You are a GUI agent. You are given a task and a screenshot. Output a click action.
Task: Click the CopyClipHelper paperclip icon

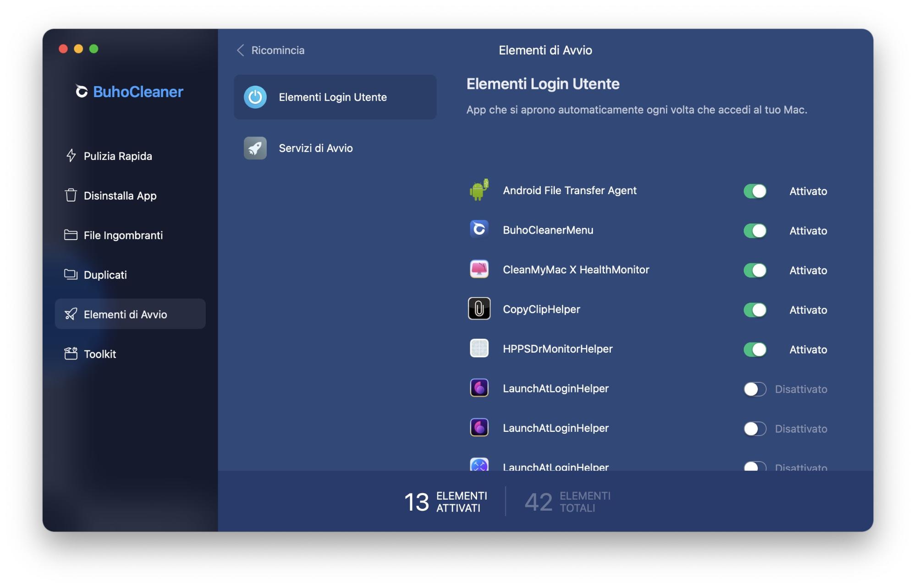pos(479,309)
